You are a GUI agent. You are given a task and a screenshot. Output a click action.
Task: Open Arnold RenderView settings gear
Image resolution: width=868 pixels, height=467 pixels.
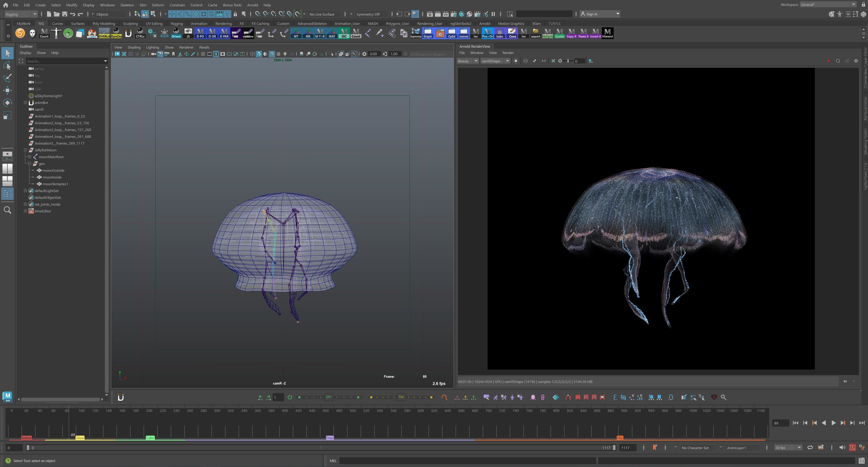[856, 61]
